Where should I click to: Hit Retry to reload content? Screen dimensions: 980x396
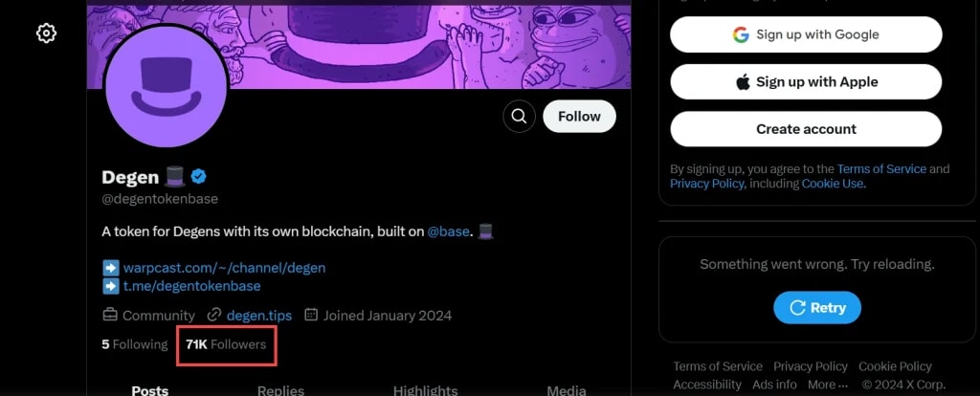[x=816, y=308]
